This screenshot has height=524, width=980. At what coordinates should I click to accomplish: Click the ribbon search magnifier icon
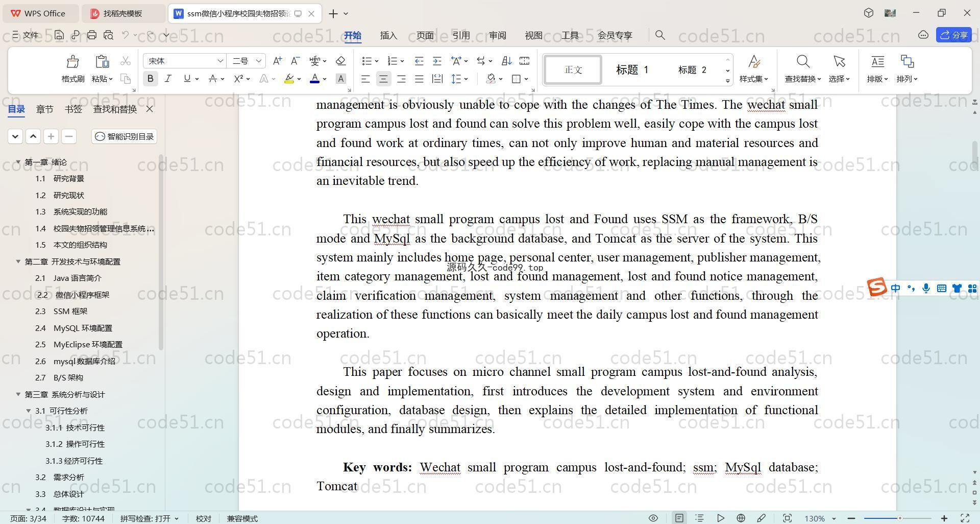(x=660, y=35)
